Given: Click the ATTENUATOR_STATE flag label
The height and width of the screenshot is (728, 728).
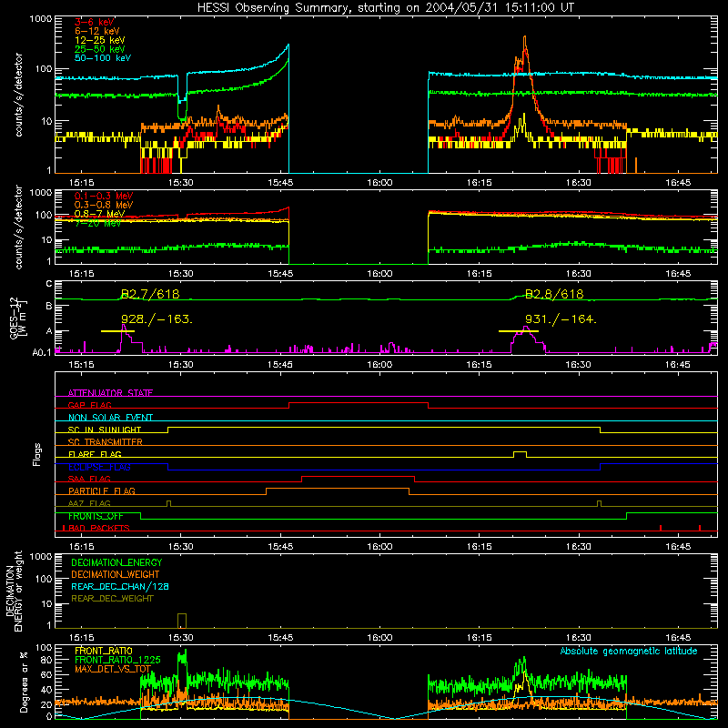Looking at the screenshot, I should 110,393.
